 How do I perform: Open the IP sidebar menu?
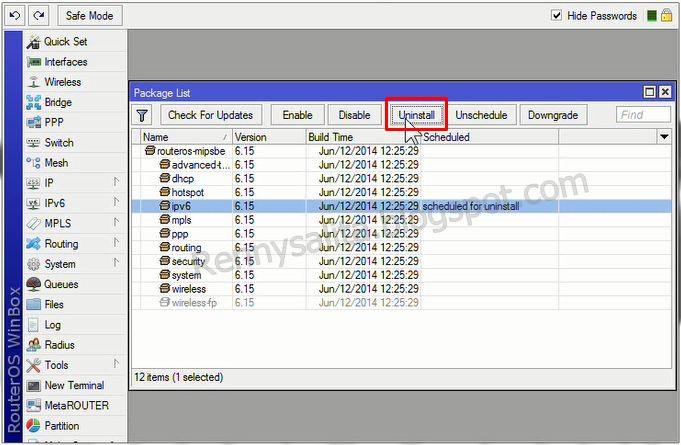click(74, 183)
